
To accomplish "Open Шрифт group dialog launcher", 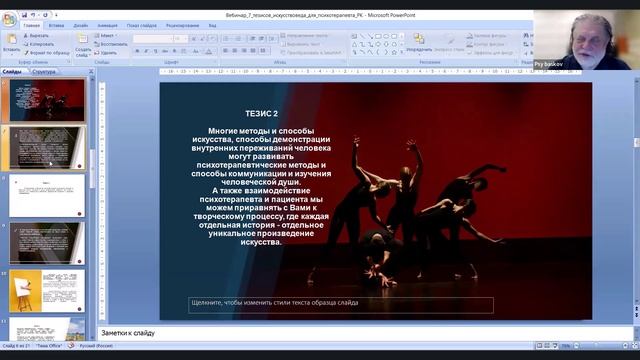I will click(215, 62).
